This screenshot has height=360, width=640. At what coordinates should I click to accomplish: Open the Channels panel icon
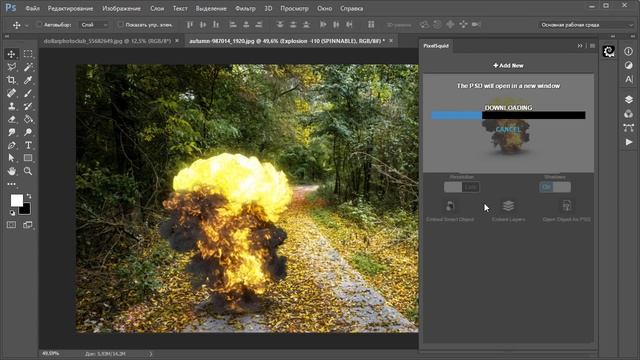coord(629,114)
